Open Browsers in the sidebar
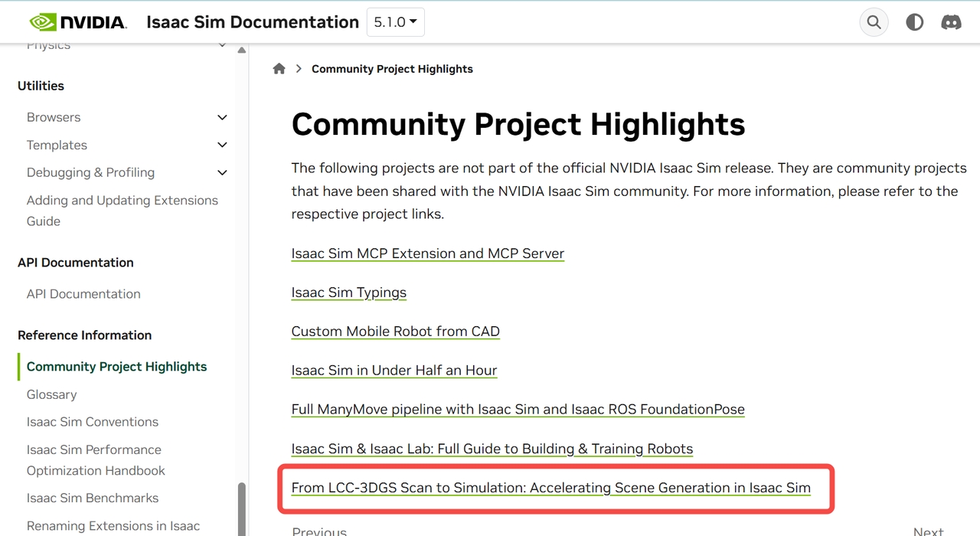This screenshot has height=536, width=980. [54, 117]
